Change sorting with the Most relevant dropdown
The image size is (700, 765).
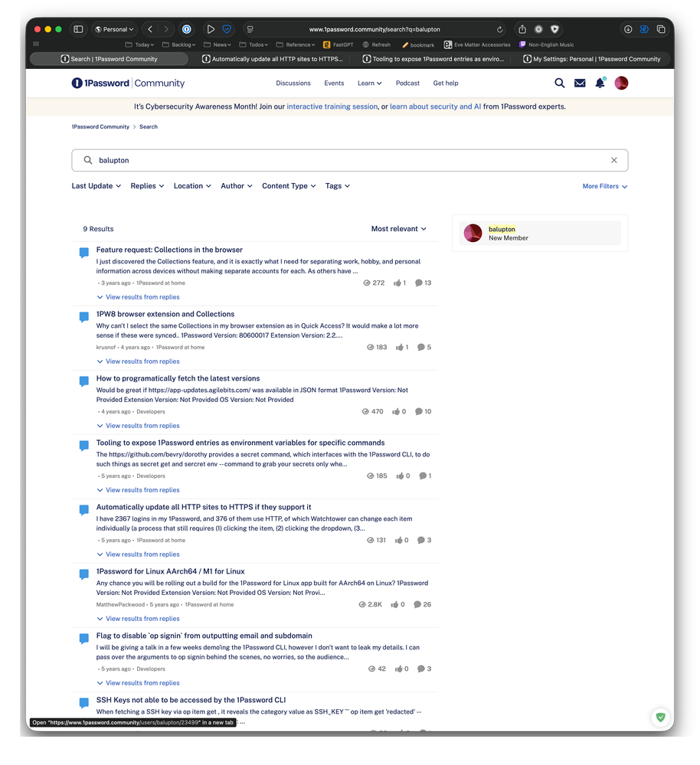tap(398, 229)
